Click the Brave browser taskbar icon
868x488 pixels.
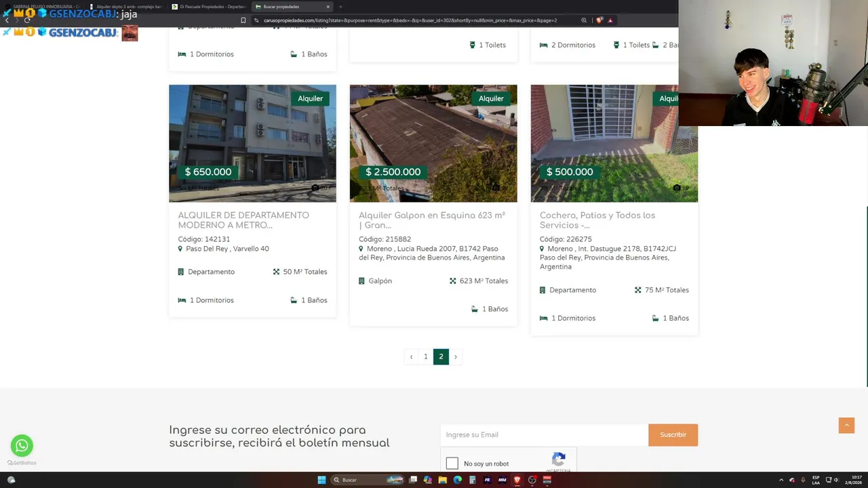517,480
